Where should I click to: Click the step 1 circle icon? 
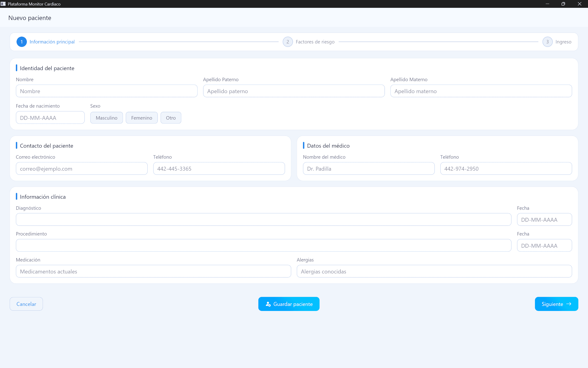(22, 42)
